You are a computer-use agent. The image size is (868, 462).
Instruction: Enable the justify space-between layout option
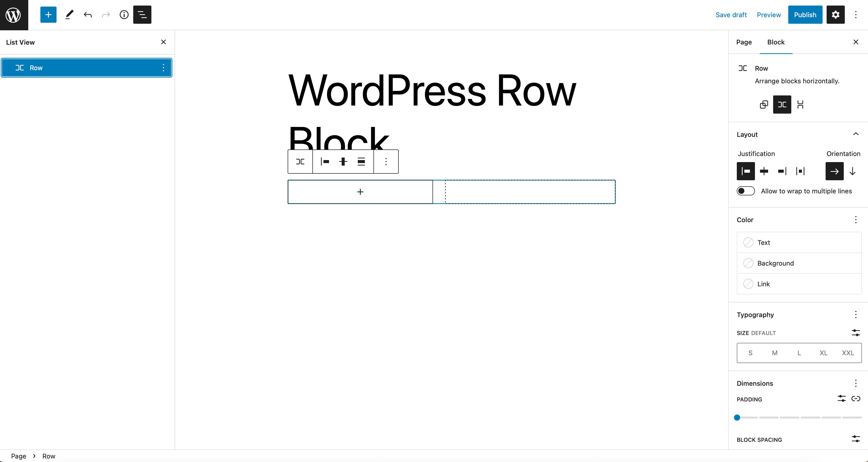click(800, 171)
